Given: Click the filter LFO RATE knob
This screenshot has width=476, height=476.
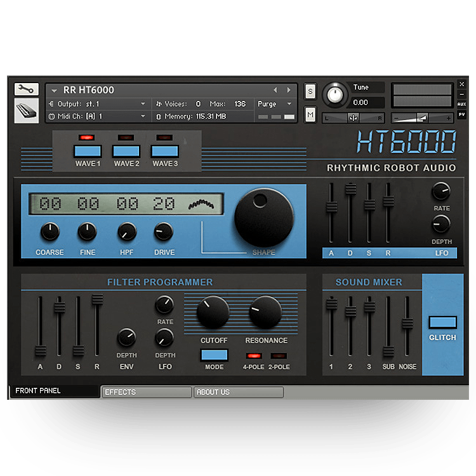Looking at the screenshot, I should (x=164, y=305).
